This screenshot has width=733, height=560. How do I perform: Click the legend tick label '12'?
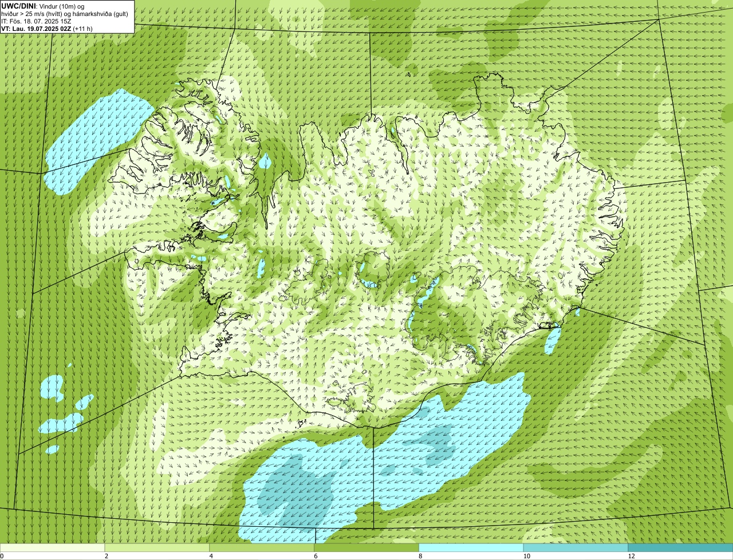pyautogui.click(x=631, y=556)
